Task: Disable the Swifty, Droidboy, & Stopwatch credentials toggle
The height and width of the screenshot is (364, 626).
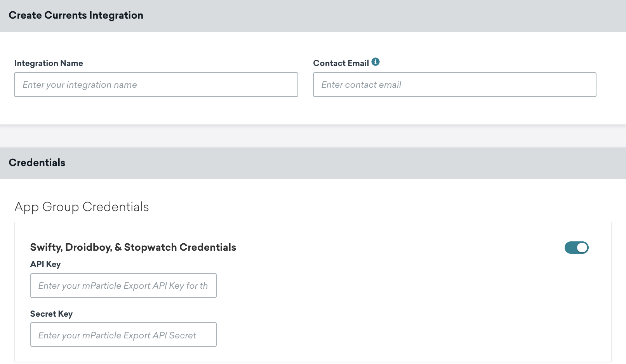Action: pos(576,248)
